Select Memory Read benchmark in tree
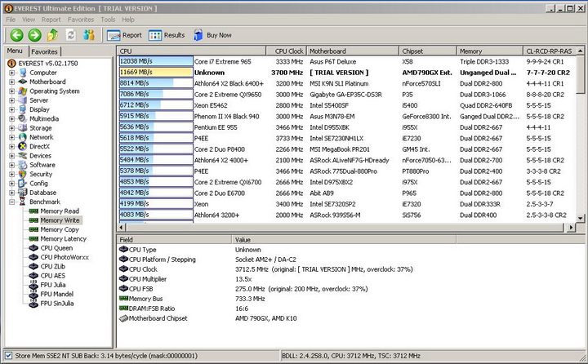The image size is (588, 364). [59, 211]
